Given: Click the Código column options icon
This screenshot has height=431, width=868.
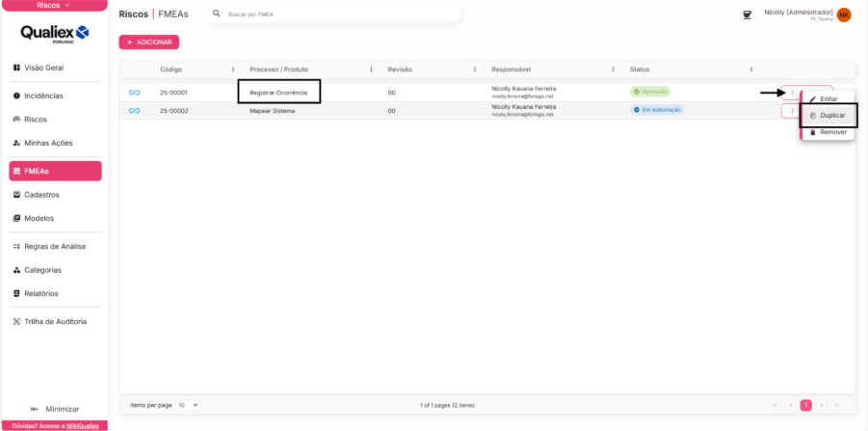Looking at the screenshot, I should [233, 69].
